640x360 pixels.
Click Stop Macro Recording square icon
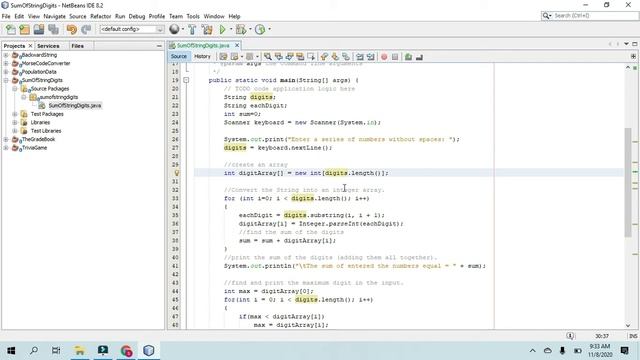click(395, 57)
